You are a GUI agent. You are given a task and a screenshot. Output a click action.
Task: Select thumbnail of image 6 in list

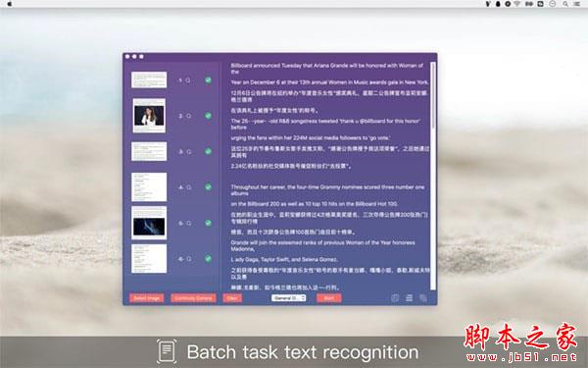[149, 258]
